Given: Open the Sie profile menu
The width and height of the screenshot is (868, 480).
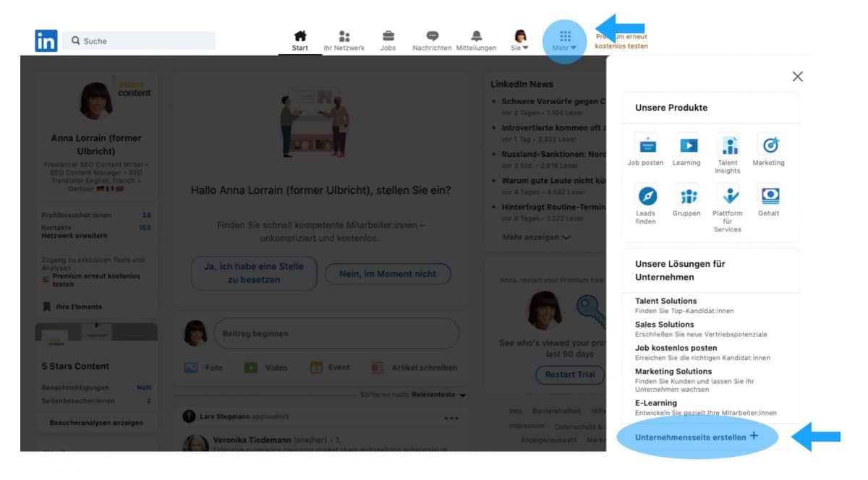Looking at the screenshot, I should coord(519,41).
